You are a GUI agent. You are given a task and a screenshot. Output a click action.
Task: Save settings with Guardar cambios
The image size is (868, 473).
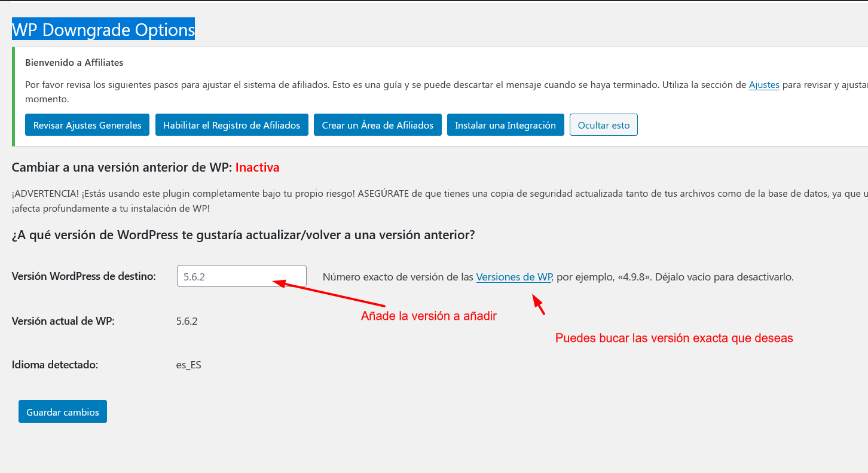pyautogui.click(x=63, y=411)
